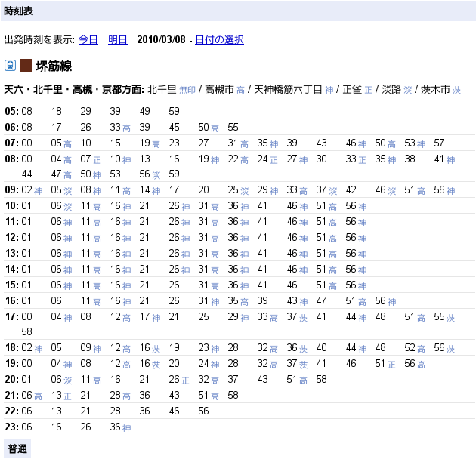Click the 23: hour label

(x=12, y=427)
